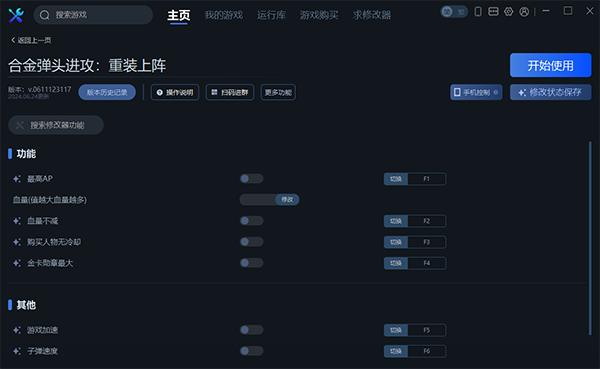Click the F6 hotkey field
This screenshot has height=369, width=600.
pyautogui.click(x=427, y=351)
